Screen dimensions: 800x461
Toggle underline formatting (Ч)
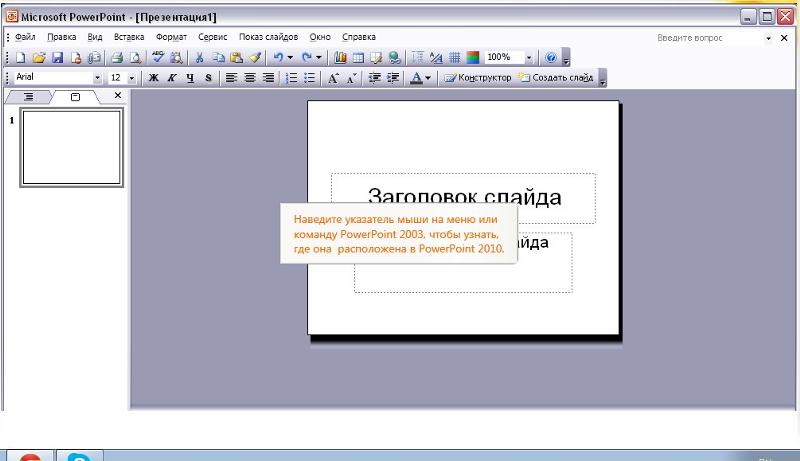tap(190, 78)
